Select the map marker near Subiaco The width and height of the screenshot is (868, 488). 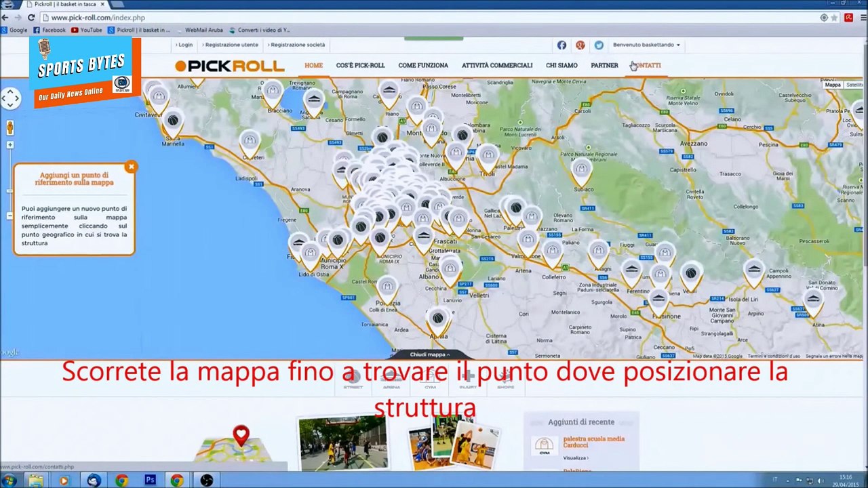click(x=581, y=173)
